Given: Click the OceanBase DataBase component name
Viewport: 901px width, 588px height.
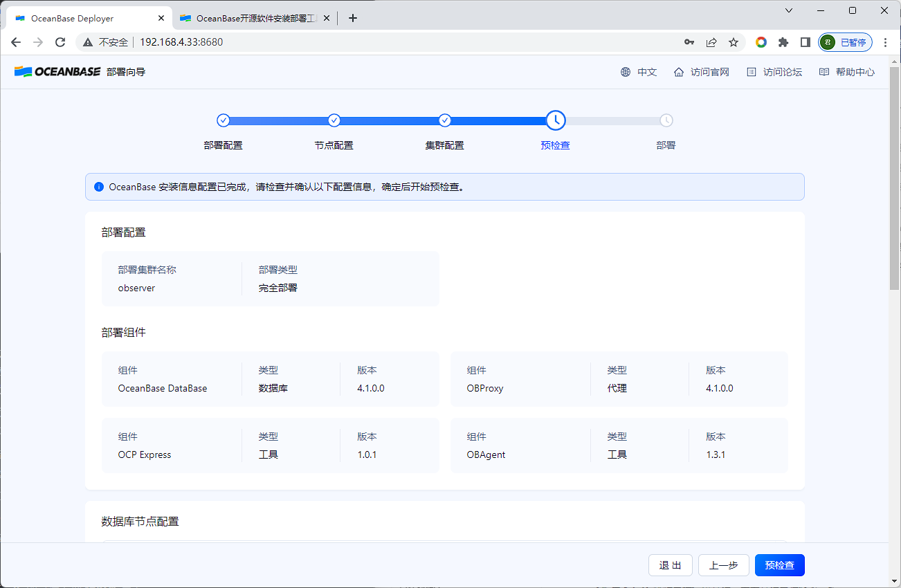Looking at the screenshot, I should pos(163,388).
